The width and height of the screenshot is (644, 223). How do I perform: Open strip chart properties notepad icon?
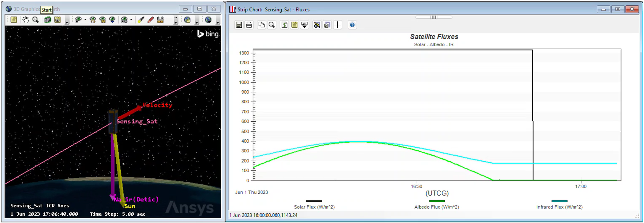pos(294,25)
